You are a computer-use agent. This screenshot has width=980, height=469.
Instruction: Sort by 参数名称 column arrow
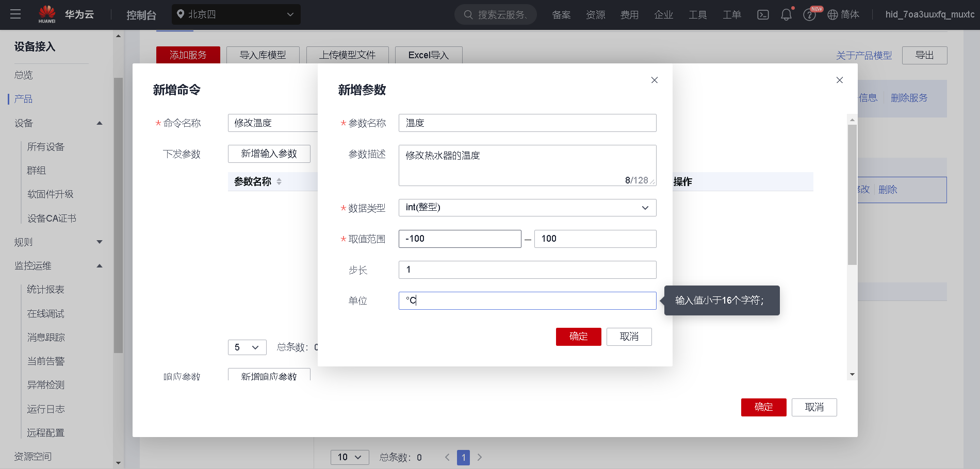(x=279, y=181)
